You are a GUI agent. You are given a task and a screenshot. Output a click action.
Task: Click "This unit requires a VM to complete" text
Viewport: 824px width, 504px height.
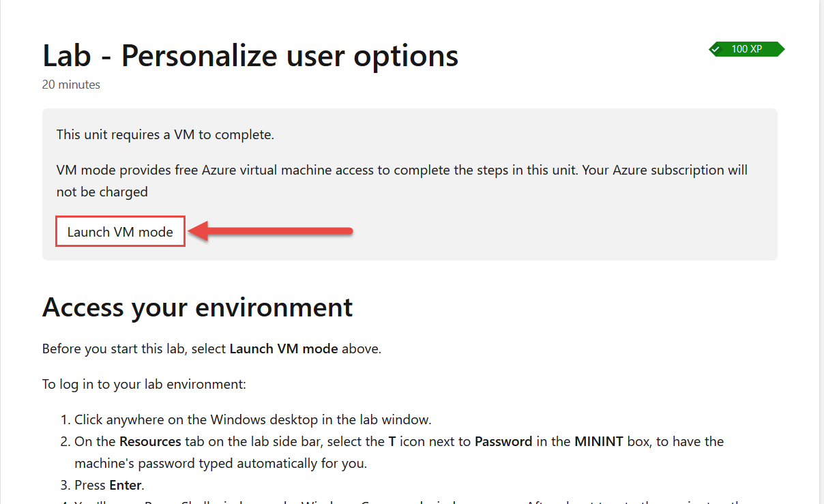pyautogui.click(x=165, y=134)
